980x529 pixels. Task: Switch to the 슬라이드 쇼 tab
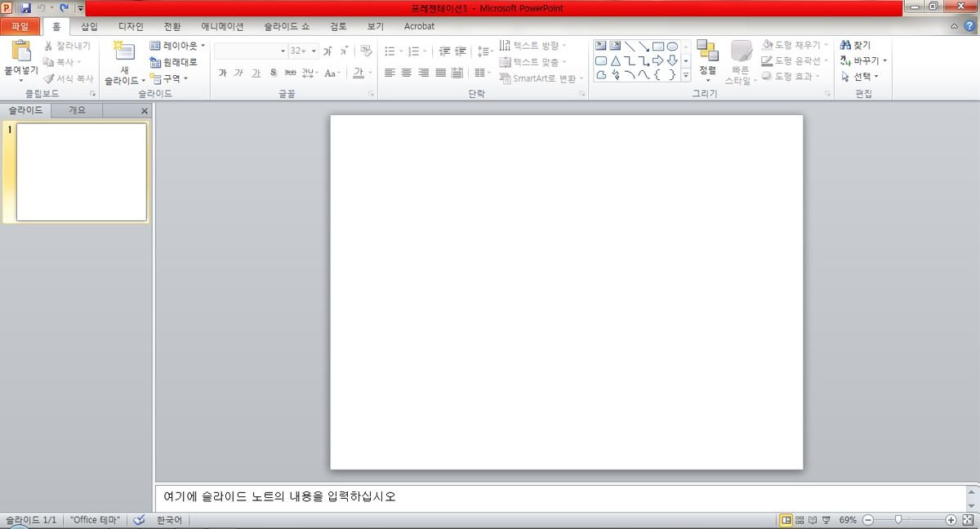287,26
